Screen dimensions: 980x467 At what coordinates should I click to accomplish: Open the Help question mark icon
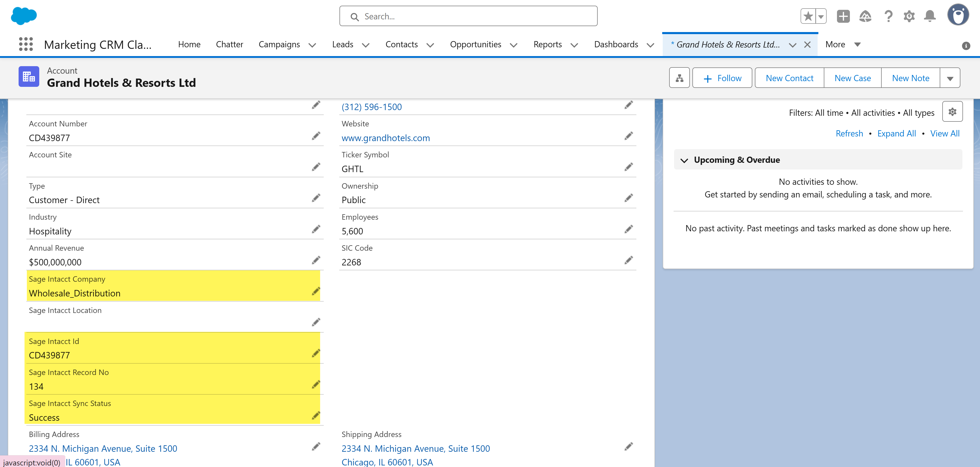pos(888,16)
